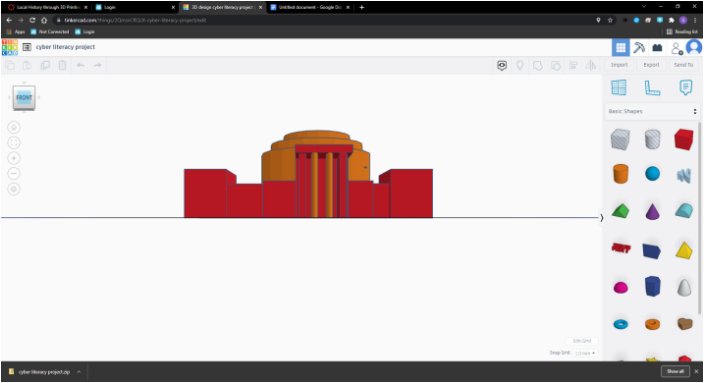This screenshot has width=706, height=383.
Task: Open the Basic Shapes category dropdown
Action: [653, 112]
